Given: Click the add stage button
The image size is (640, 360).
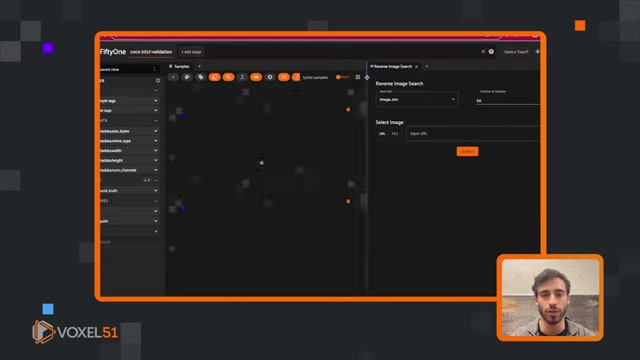Looking at the screenshot, I should [x=191, y=52].
